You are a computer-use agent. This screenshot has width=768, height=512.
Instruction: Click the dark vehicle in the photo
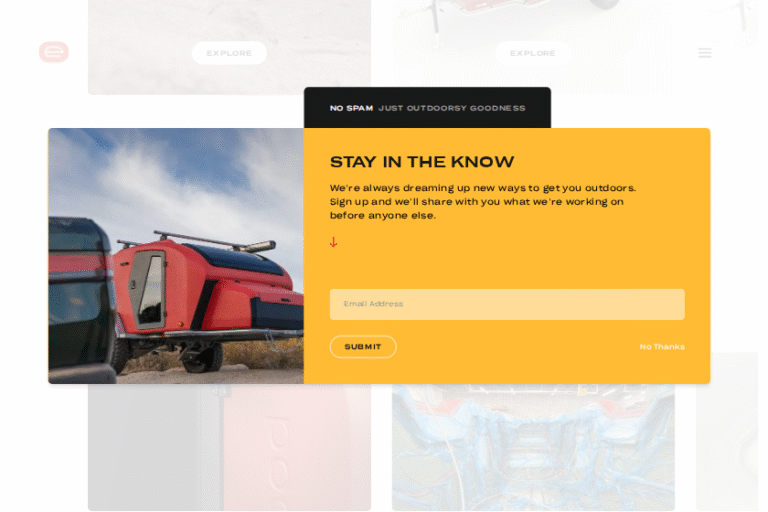(81, 299)
